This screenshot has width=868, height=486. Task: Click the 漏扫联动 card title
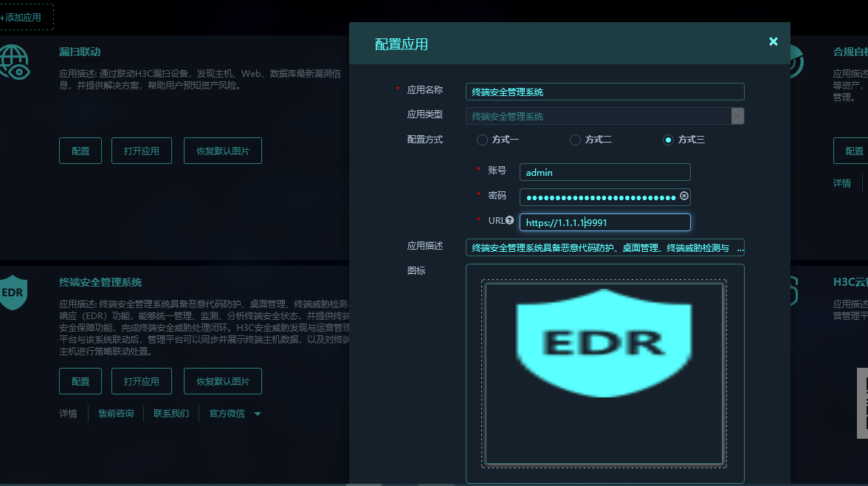[80, 52]
